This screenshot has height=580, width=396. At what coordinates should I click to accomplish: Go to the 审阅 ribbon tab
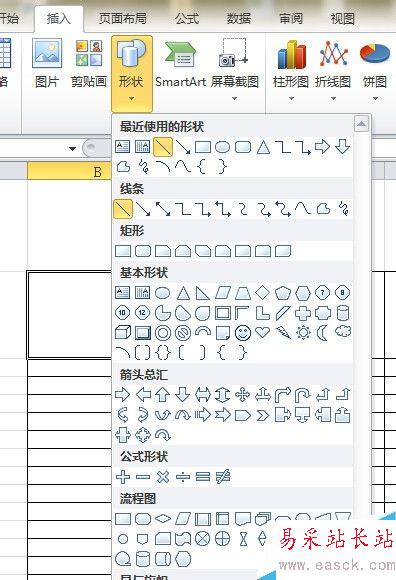(x=291, y=18)
